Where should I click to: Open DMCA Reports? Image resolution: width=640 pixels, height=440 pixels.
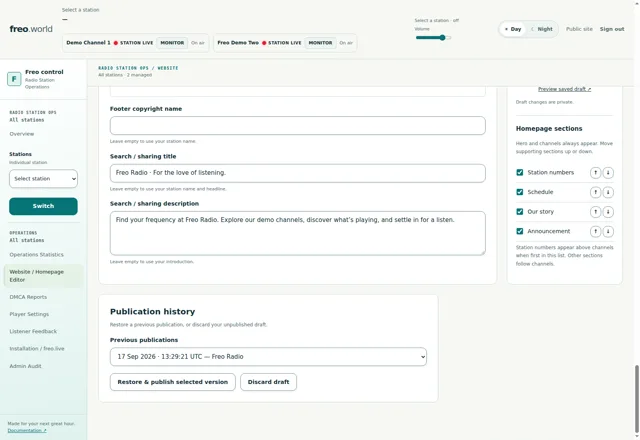point(28,297)
